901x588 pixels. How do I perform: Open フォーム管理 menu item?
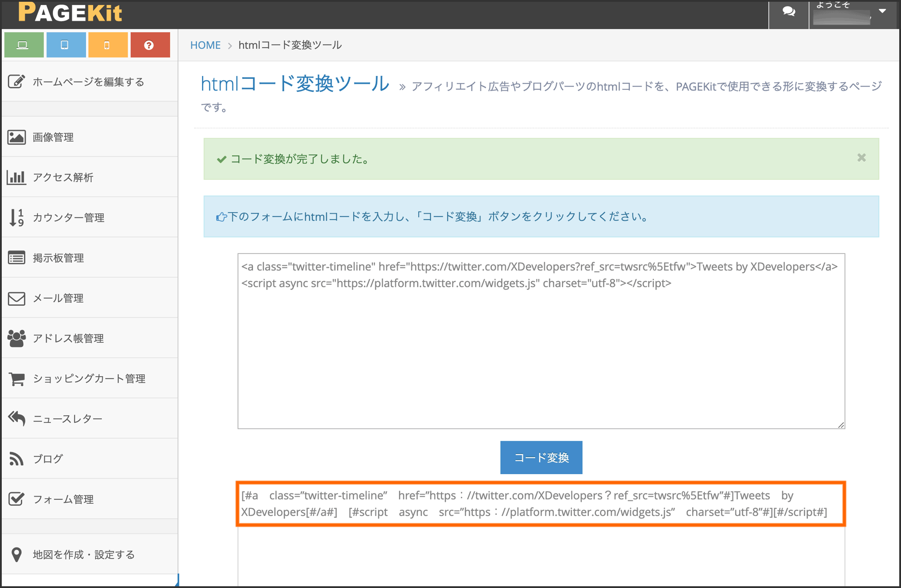(x=90, y=499)
